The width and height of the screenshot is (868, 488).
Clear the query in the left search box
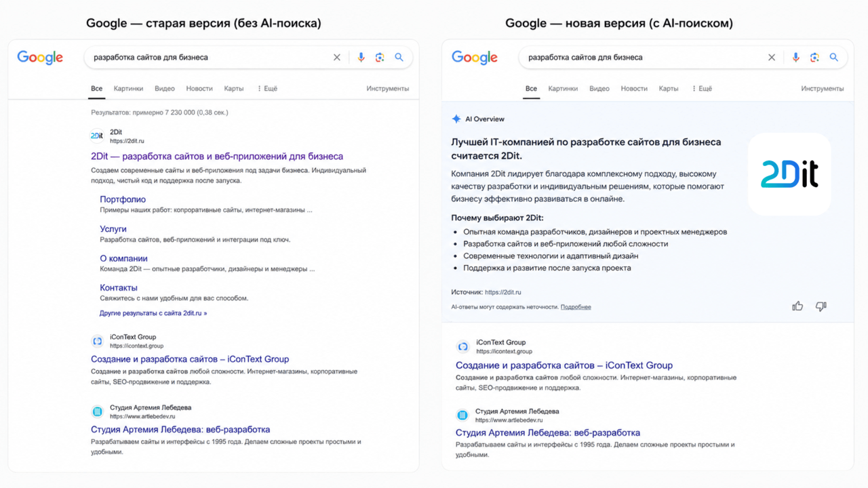pyautogui.click(x=337, y=58)
